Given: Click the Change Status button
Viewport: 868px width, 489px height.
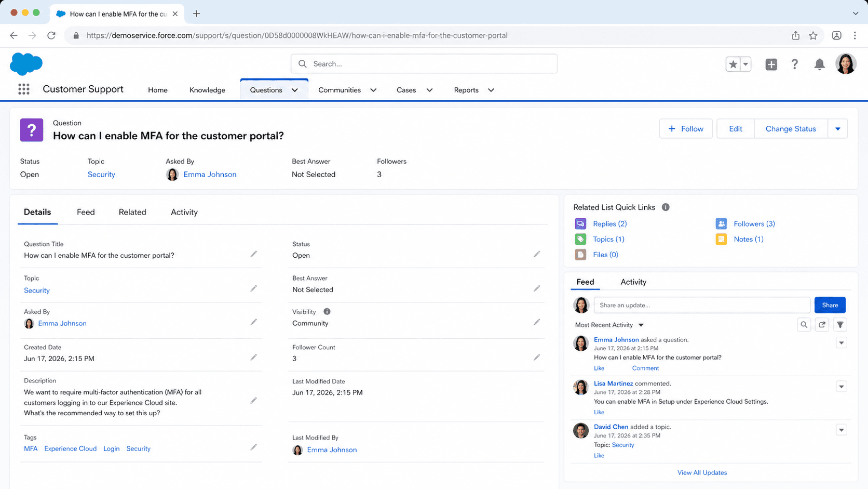Looking at the screenshot, I should (x=791, y=129).
